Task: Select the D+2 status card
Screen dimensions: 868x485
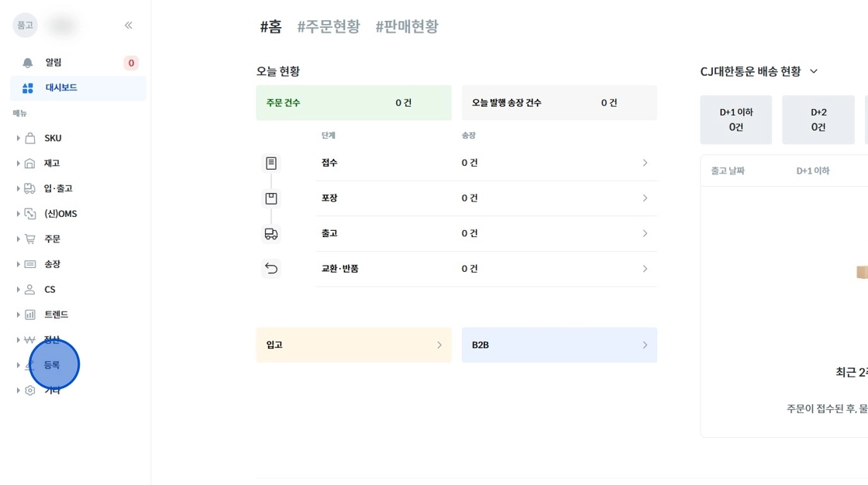Action: (x=818, y=120)
